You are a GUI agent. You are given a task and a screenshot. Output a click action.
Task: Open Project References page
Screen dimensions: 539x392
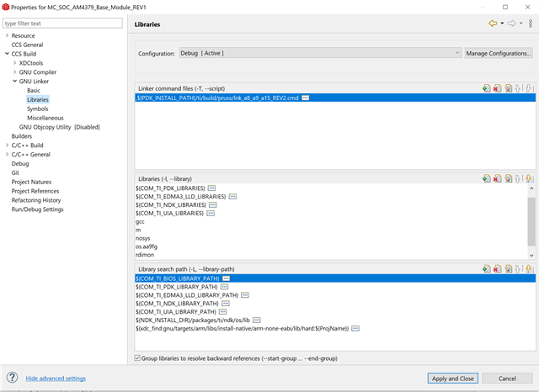[x=35, y=191]
